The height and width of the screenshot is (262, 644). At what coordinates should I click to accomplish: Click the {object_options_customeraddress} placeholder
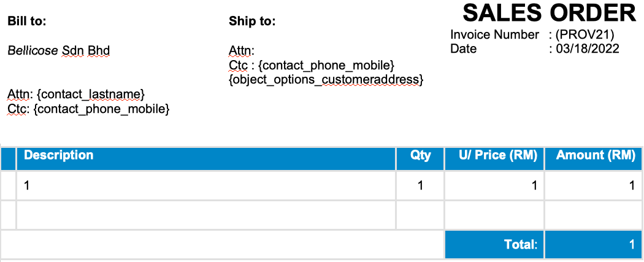point(326,79)
